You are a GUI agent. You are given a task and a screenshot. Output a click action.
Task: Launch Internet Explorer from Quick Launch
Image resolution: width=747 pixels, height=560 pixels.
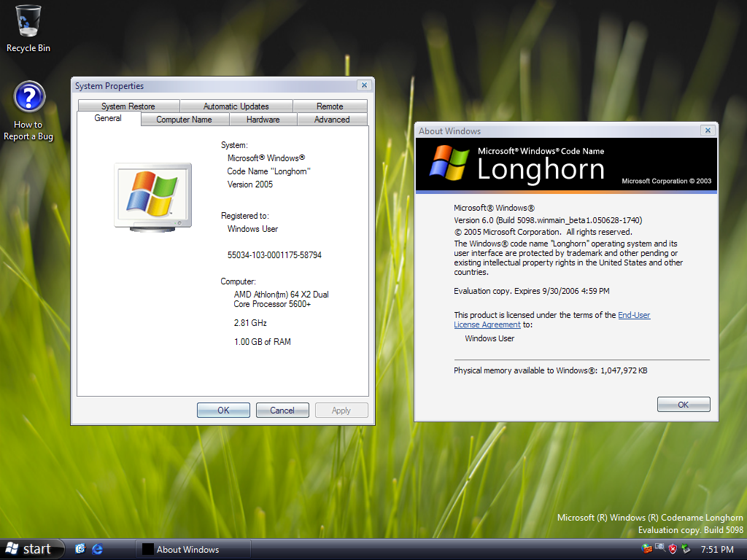coord(97,549)
